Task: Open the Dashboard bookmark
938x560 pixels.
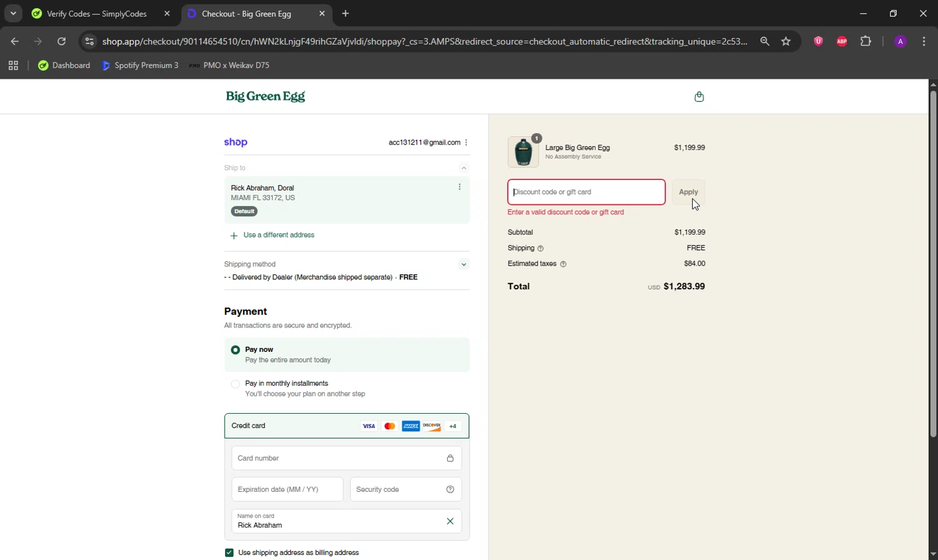Action: [x=64, y=65]
